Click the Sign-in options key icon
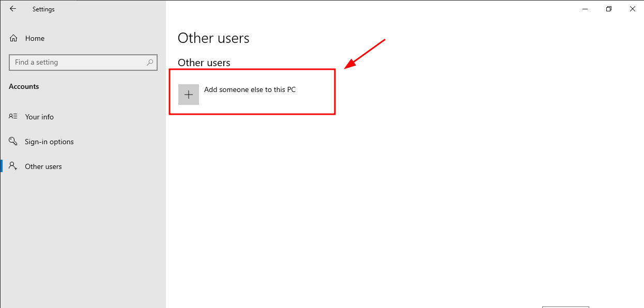 coord(13,142)
